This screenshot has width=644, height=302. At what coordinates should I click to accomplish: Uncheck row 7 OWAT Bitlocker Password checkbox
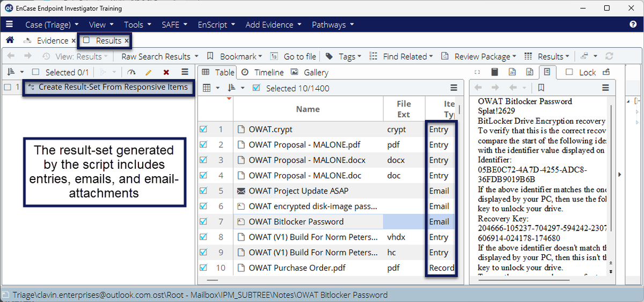point(203,221)
